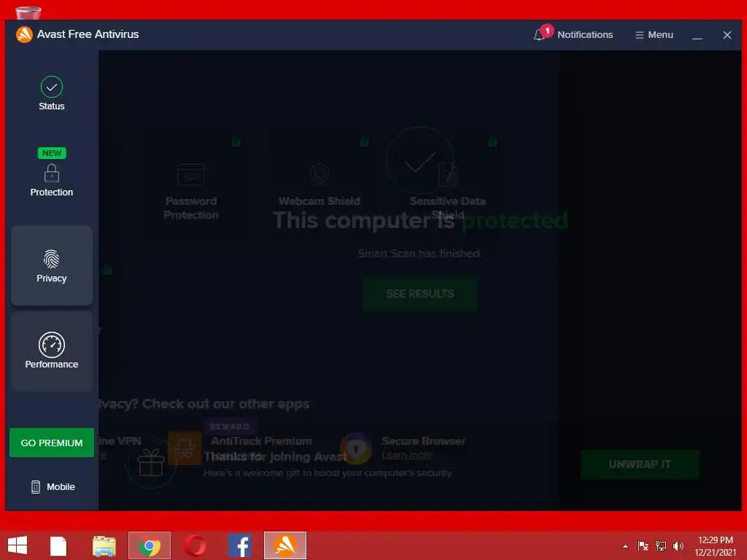The image size is (747, 560).
Task: Click "Thanks for joining Avast" text
Action: click(x=276, y=456)
